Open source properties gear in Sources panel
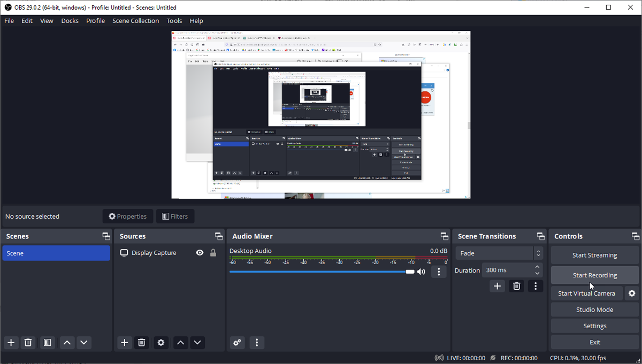642x364 pixels. click(x=161, y=343)
